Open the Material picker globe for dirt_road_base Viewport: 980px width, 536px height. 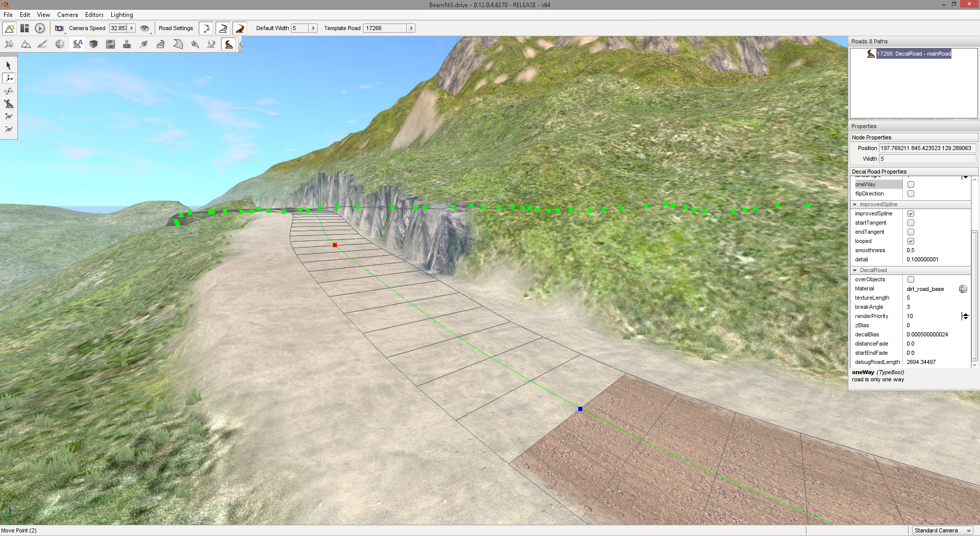[963, 289]
